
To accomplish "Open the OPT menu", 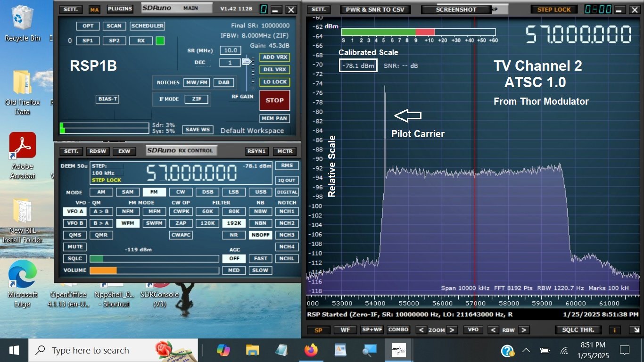I will [88, 26].
